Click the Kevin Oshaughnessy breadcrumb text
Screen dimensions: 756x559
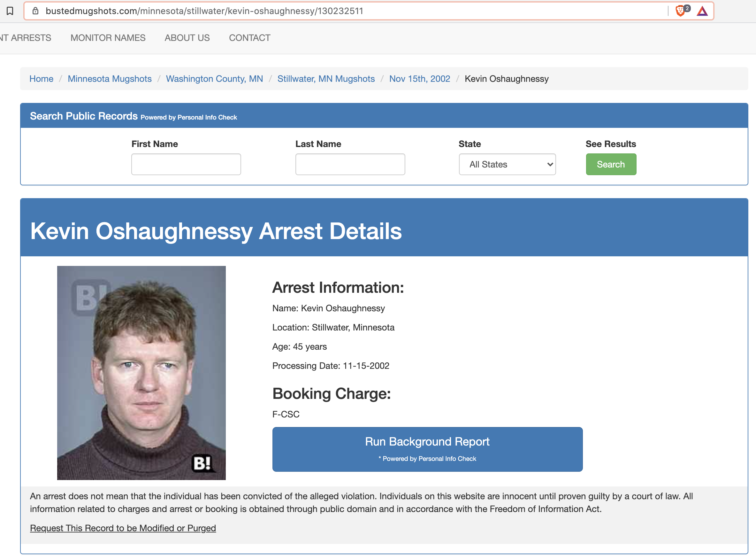[x=507, y=79]
